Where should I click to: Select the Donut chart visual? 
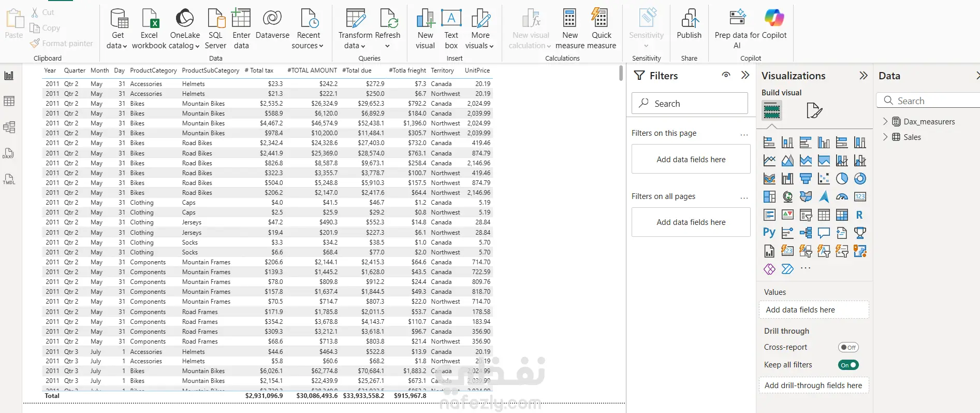click(860, 179)
